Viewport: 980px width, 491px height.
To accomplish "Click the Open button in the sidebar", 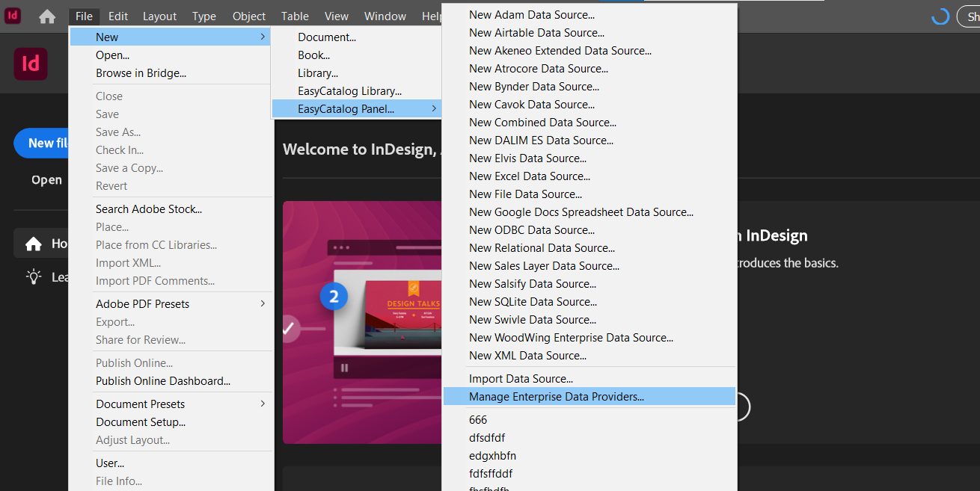I will [x=46, y=179].
